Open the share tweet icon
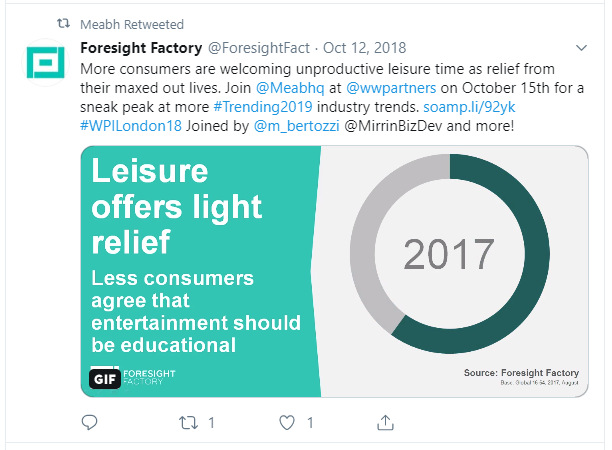This screenshot has width=612, height=450. point(386,423)
